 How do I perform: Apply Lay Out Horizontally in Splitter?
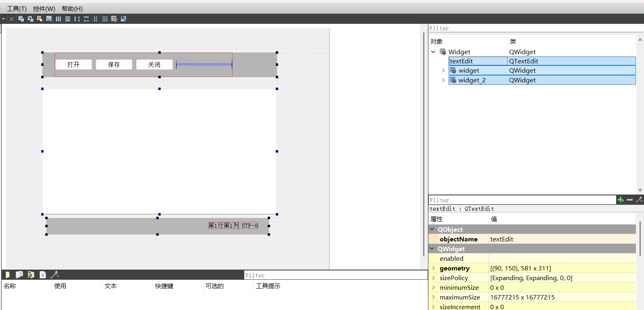(x=77, y=19)
